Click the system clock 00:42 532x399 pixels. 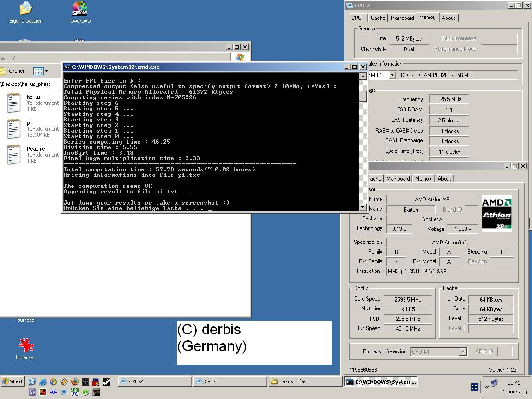[514, 383]
